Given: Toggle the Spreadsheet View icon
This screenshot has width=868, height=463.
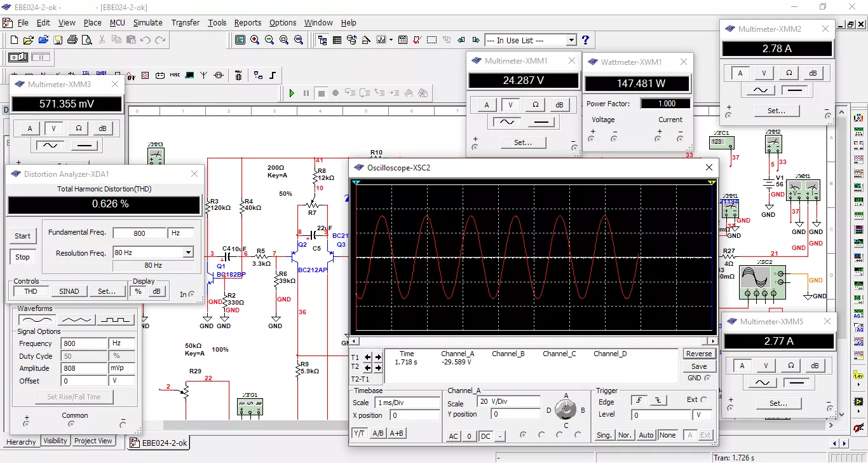Looking at the screenshot, I should click(337, 40).
